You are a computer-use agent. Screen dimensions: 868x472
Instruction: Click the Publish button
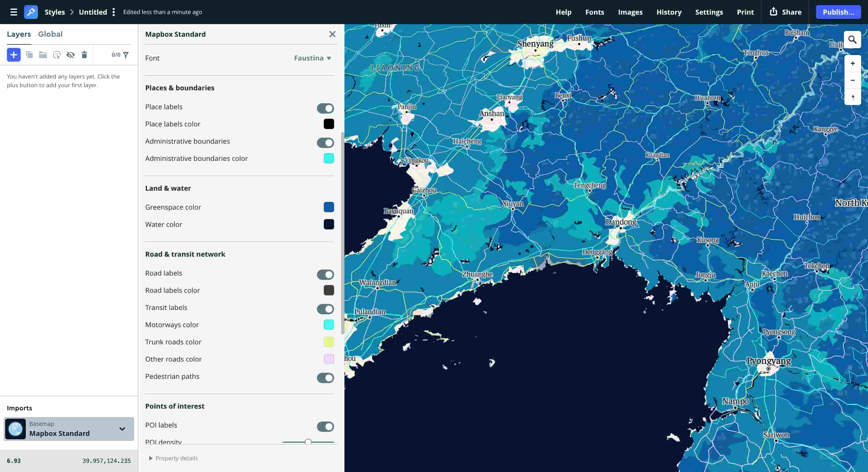[x=838, y=12]
